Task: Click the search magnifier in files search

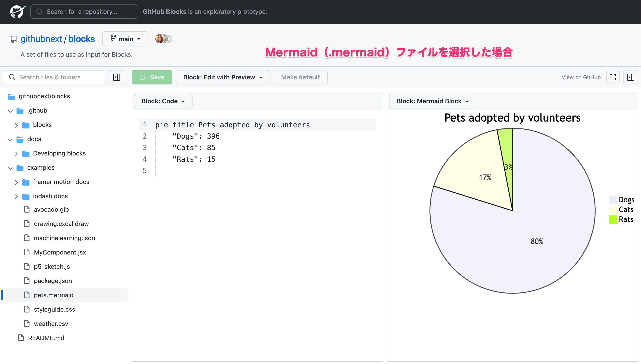Action: 12,77
